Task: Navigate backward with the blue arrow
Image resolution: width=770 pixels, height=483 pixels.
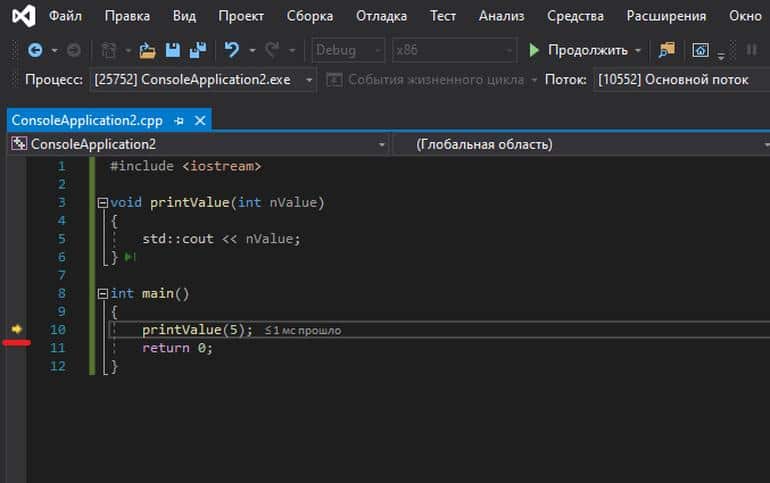Action: tap(35, 50)
